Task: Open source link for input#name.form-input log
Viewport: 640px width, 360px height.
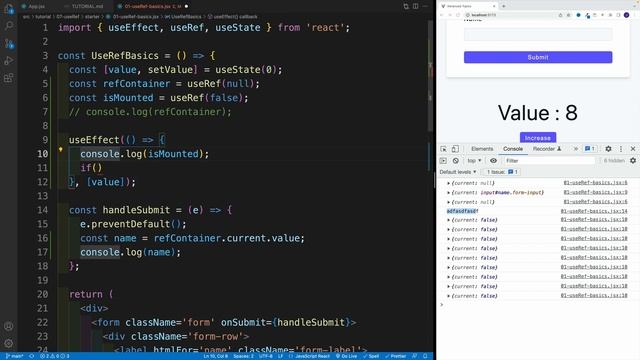Action: 595,192
